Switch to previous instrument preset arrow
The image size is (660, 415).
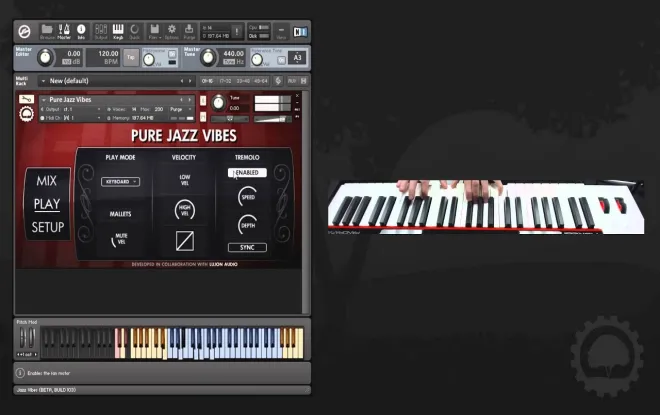pos(181,100)
